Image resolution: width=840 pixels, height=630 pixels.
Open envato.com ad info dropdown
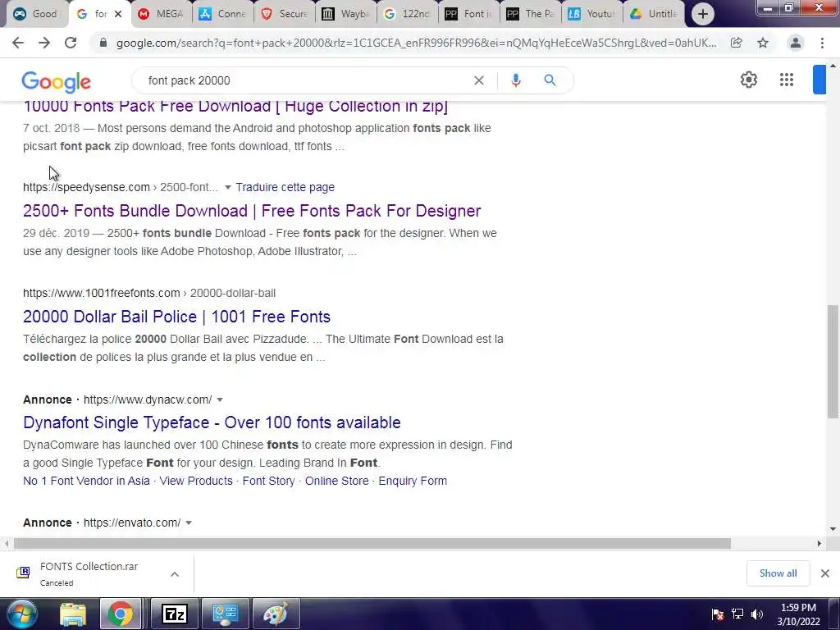pyautogui.click(x=189, y=523)
